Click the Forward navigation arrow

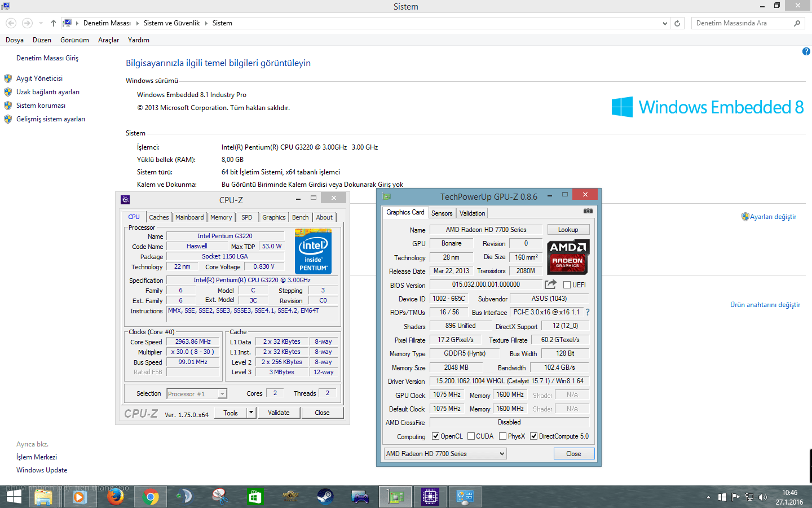click(x=27, y=23)
